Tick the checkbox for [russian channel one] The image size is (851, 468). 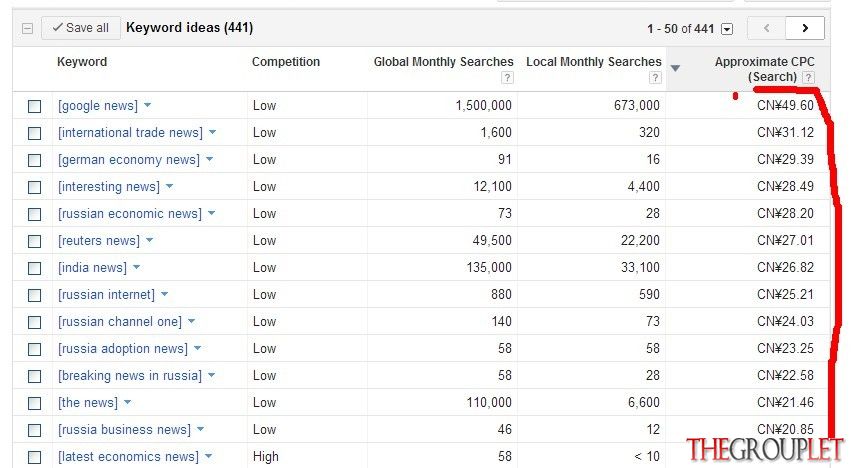coord(34,322)
